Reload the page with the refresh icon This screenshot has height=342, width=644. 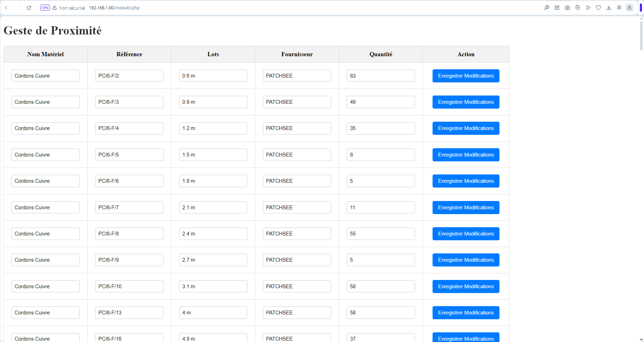pyautogui.click(x=29, y=8)
